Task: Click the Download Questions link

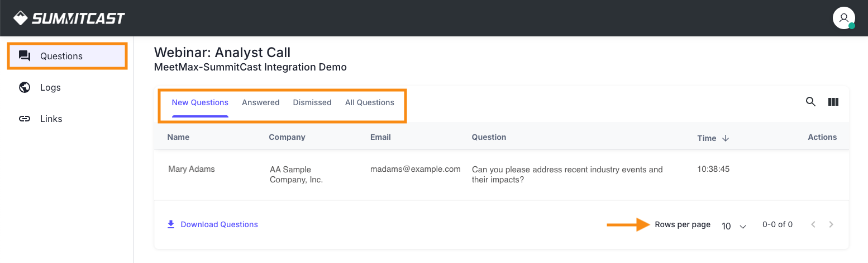Action: click(219, 224)
